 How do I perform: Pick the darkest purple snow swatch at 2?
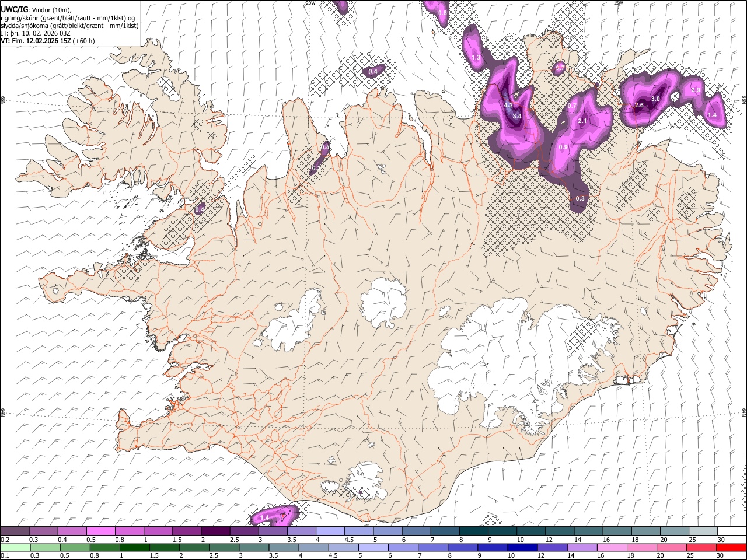click(215, 531)
